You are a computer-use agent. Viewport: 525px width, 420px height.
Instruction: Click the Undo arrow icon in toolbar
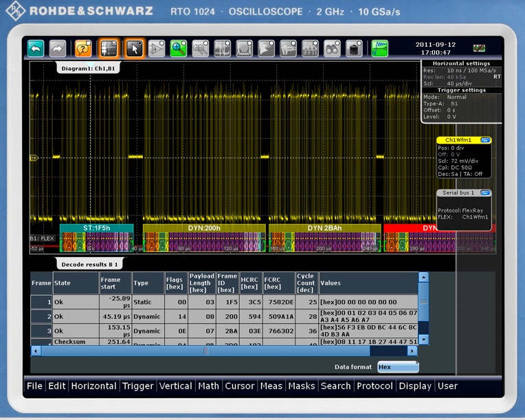[36, 48]
